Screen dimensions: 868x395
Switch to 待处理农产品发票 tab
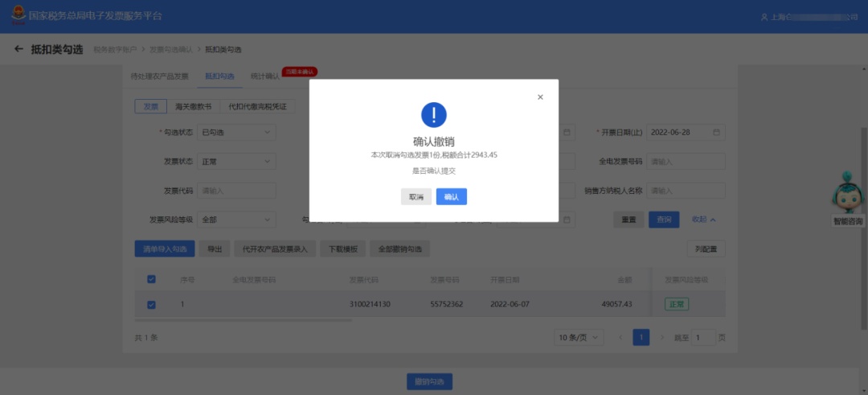pyautogui.click(x=159, y=76)
